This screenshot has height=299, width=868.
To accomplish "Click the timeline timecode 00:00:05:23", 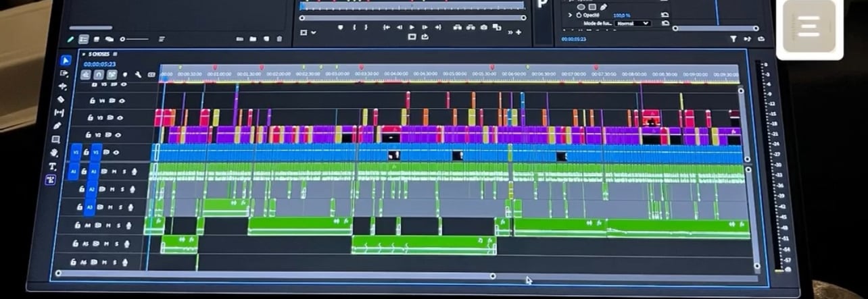I will (x=99, y=64).
